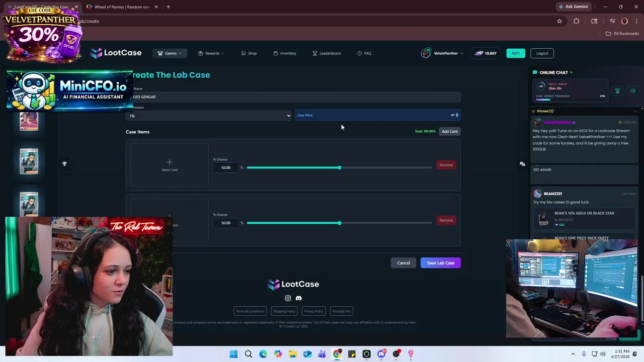
Task: Click the LootCase logo in header
Action: 116,53
